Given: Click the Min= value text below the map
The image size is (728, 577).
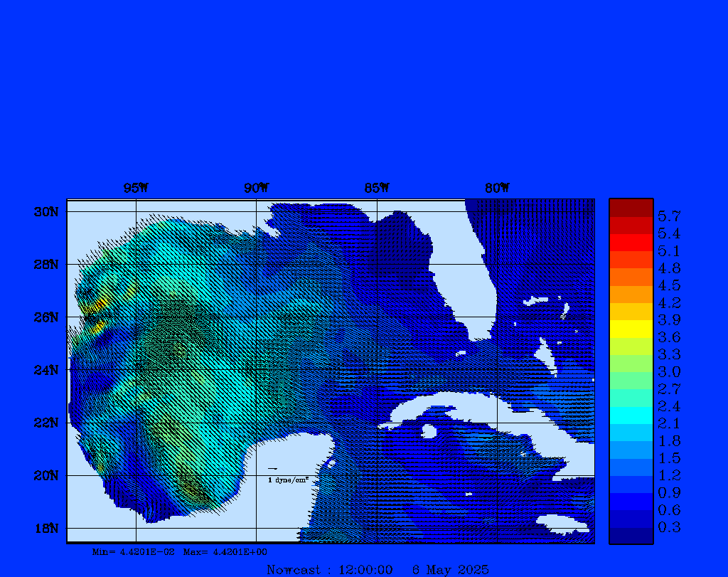Looking at the screenshot, I should (x=133, y=551).
